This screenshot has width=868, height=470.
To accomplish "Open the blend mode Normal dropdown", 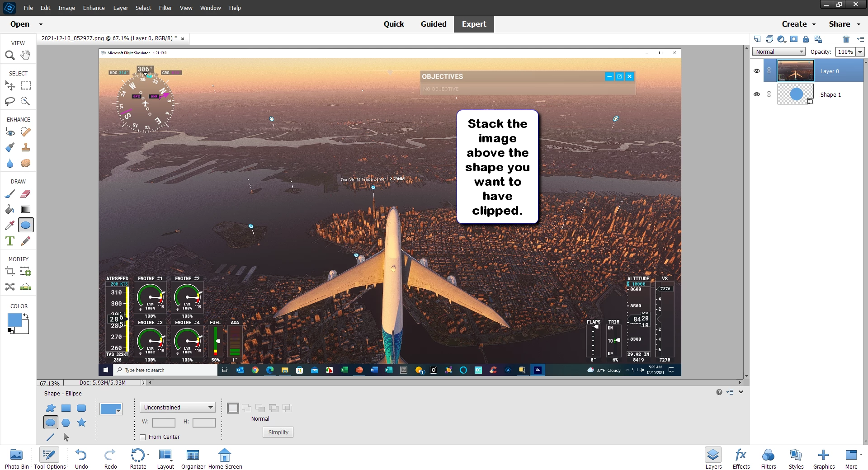I will click(x=779, y=52).
